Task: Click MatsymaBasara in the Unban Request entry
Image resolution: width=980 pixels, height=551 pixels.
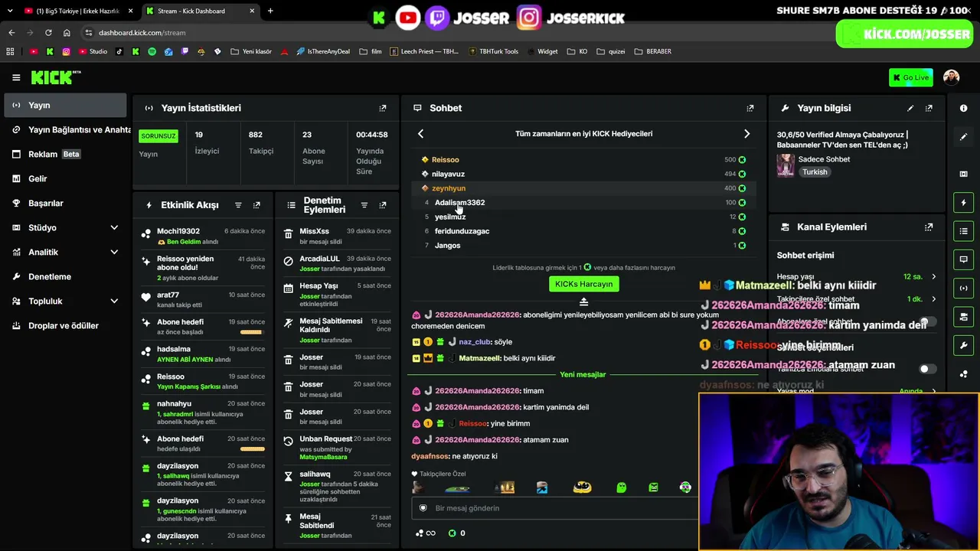Action: [323, 457]
